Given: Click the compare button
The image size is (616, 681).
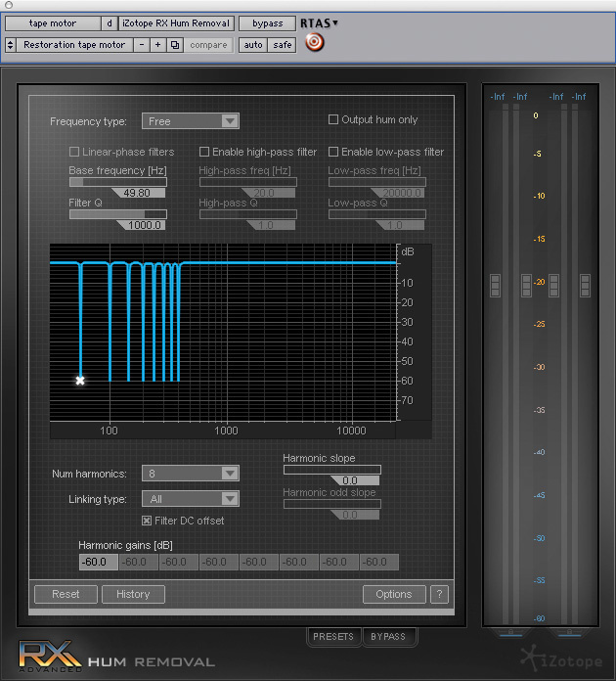Looking at the screenshot, I should pos(208,45).
